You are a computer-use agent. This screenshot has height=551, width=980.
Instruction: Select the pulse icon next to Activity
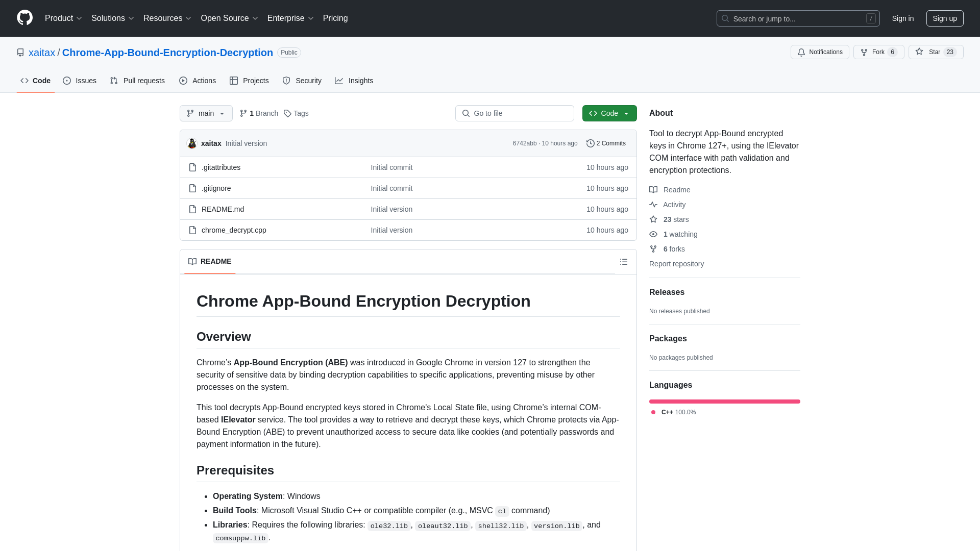(x=653, y=205)
